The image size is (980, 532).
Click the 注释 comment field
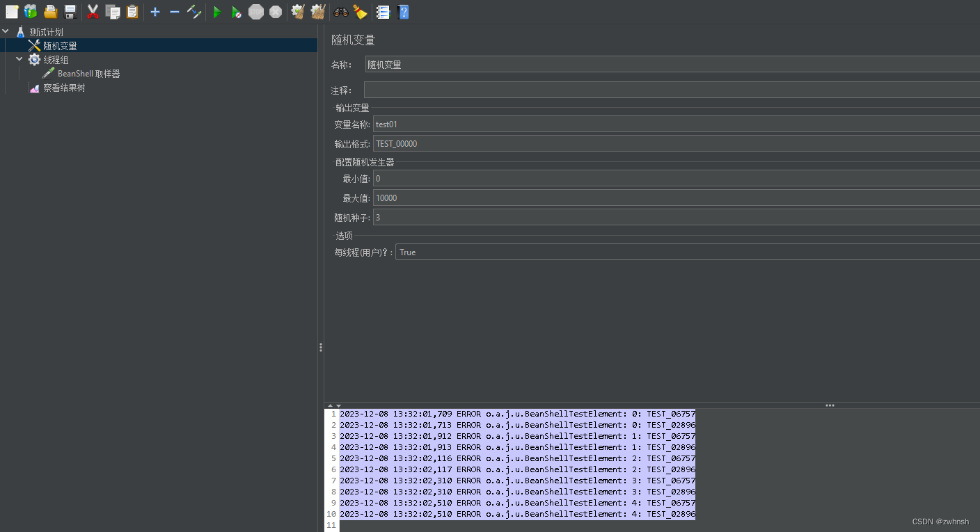pyautogui.click(x=672, y=90)
